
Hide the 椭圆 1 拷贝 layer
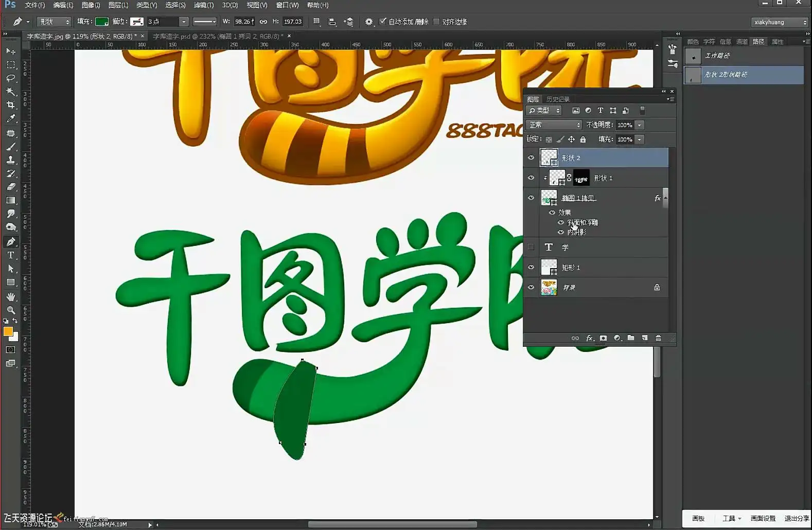click(531, 198)
